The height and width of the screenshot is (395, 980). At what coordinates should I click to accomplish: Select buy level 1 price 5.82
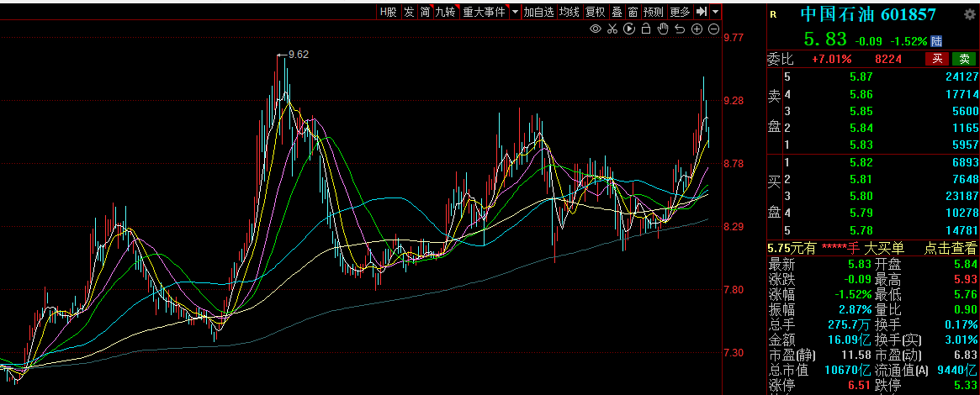pos(863,162)
